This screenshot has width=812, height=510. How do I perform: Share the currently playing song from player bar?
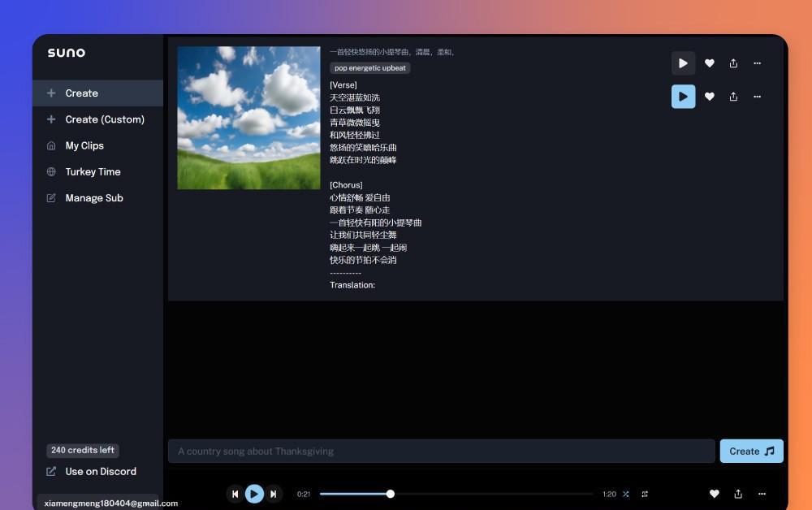click(x=738, y=494)
